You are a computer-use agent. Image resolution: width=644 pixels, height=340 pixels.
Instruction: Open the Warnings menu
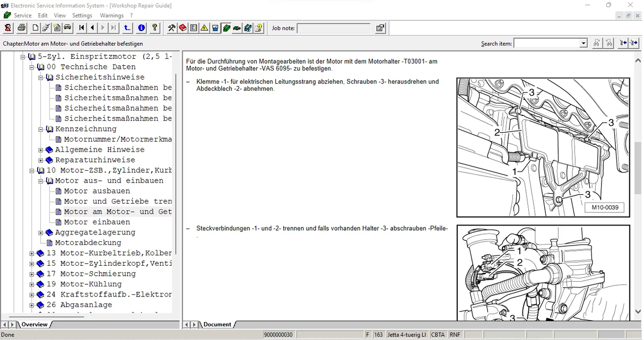click(111, 15)
